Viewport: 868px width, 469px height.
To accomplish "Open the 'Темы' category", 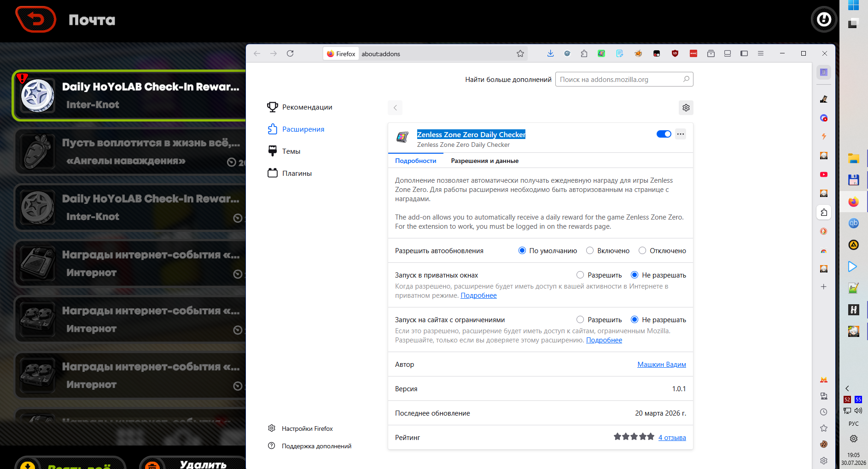I will [x=284, y=151].
